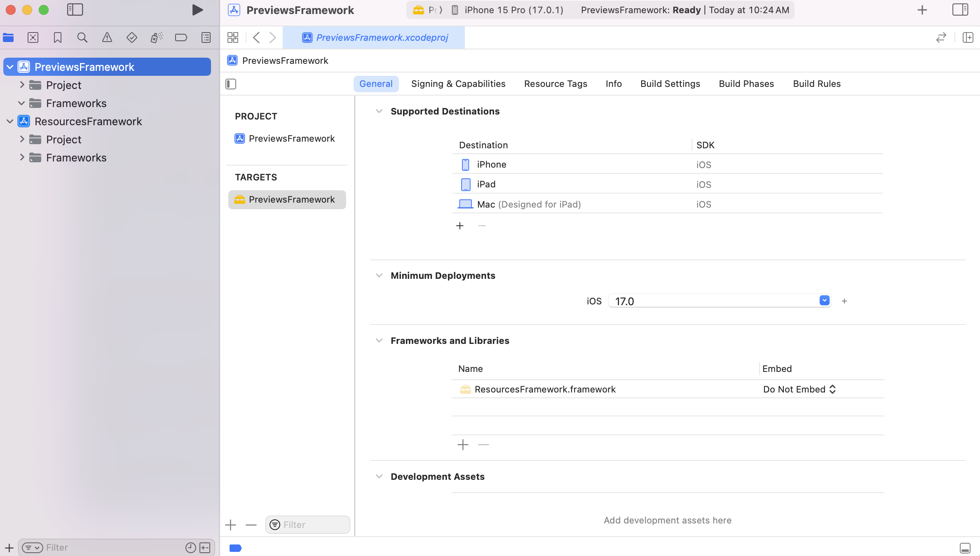980x556 pixels.
Task: Expand Project folder under ResourcesFramework
Action: [x=22, y=139]
